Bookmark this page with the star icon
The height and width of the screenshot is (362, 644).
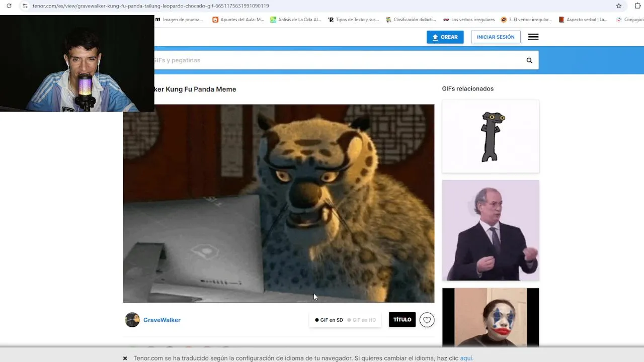[619, 6]
